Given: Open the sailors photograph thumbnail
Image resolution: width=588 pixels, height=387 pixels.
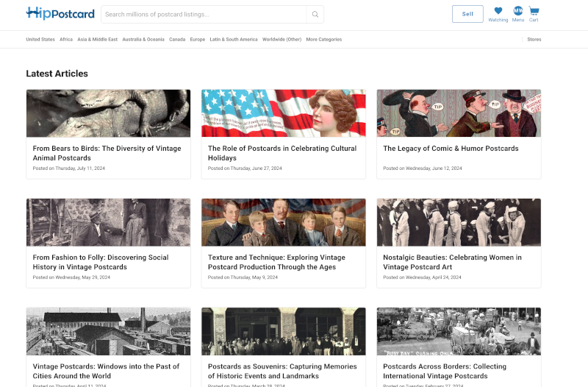Looking at the screenshot, I should click(x=459, y=222).
